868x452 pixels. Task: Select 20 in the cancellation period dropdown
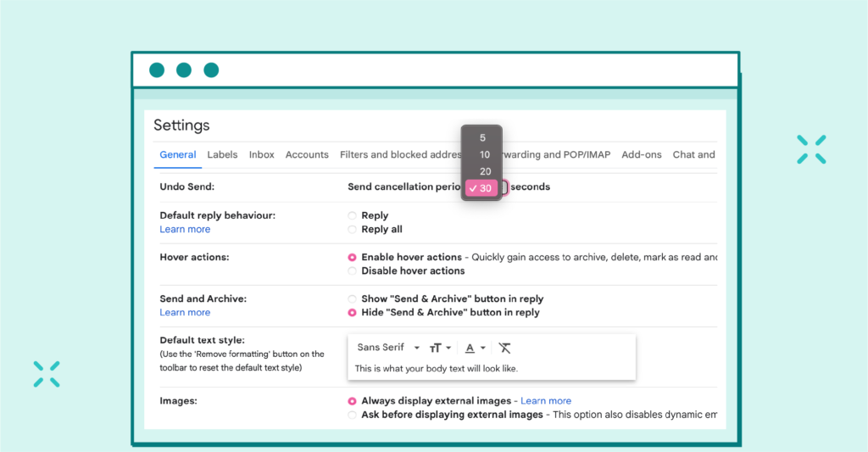coord(484,171)
